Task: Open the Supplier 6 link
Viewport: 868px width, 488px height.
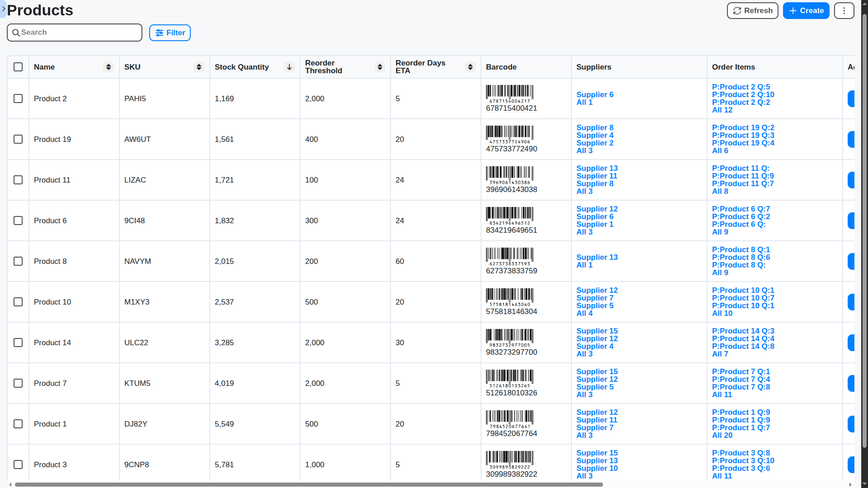Action: (x=594, y=94)
